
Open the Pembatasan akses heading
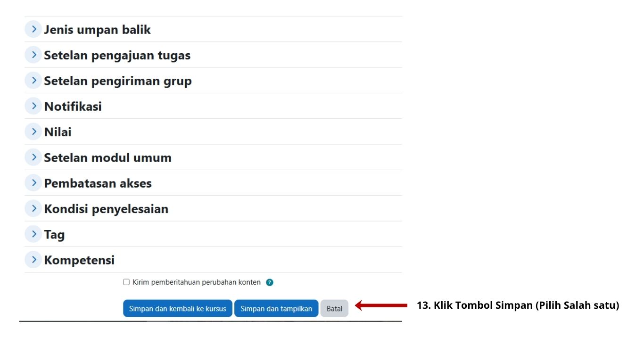coord(98,183)
